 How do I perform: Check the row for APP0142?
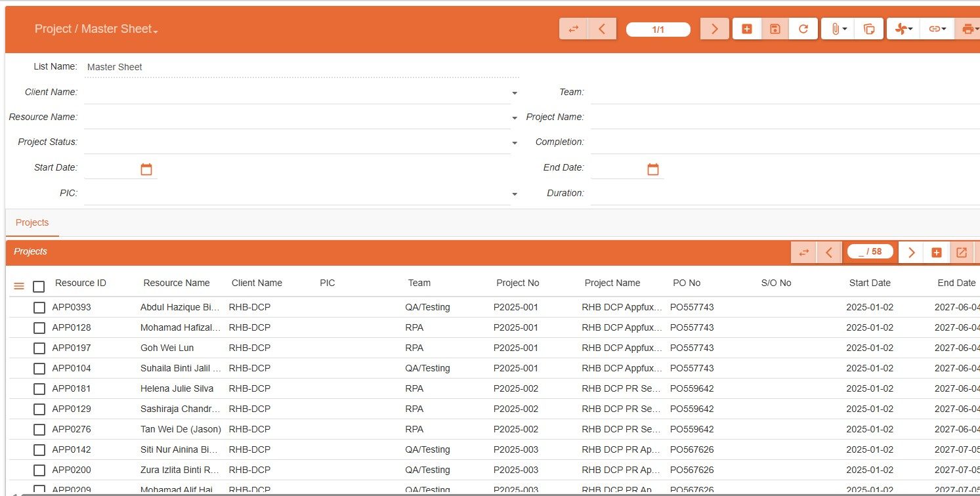pos(39,450)
